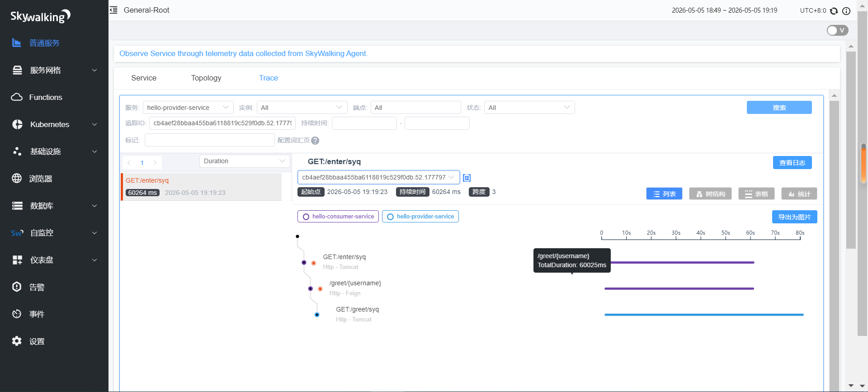This screenshot has width=868, height=392.
Task: Click the GET:/greet/syq blue duration bar
Action: click(704, 315)
